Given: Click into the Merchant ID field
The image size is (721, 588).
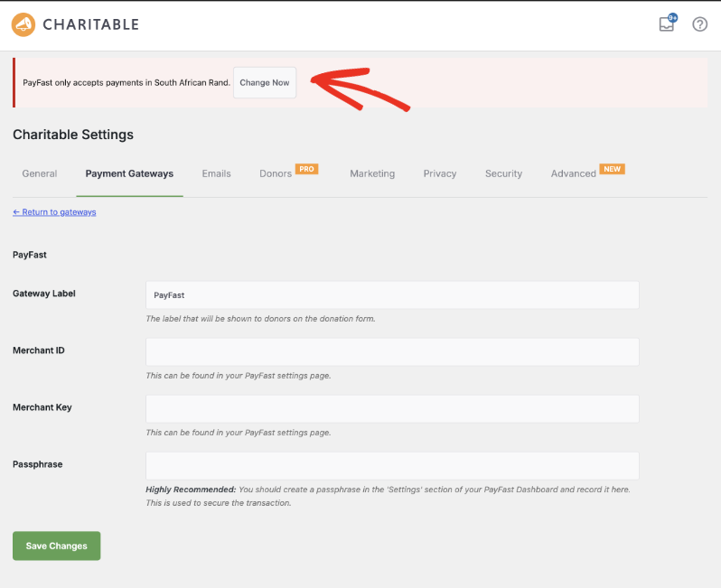Looking at the screenshot, I should pos(392,352).
